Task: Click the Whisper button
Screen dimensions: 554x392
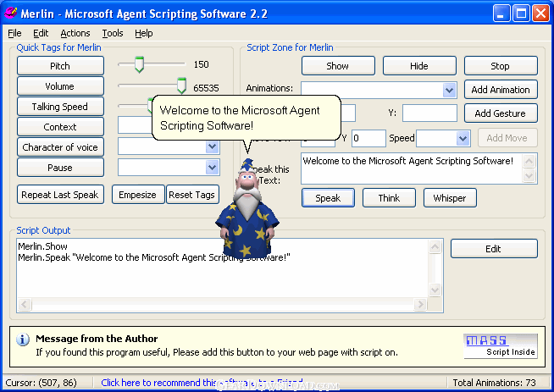Action: (450, 198)
